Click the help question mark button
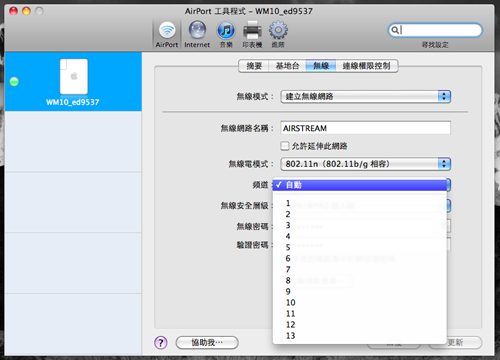Image resolution: width=500 pixels, height=360 pixels. (x=161, y=342)
